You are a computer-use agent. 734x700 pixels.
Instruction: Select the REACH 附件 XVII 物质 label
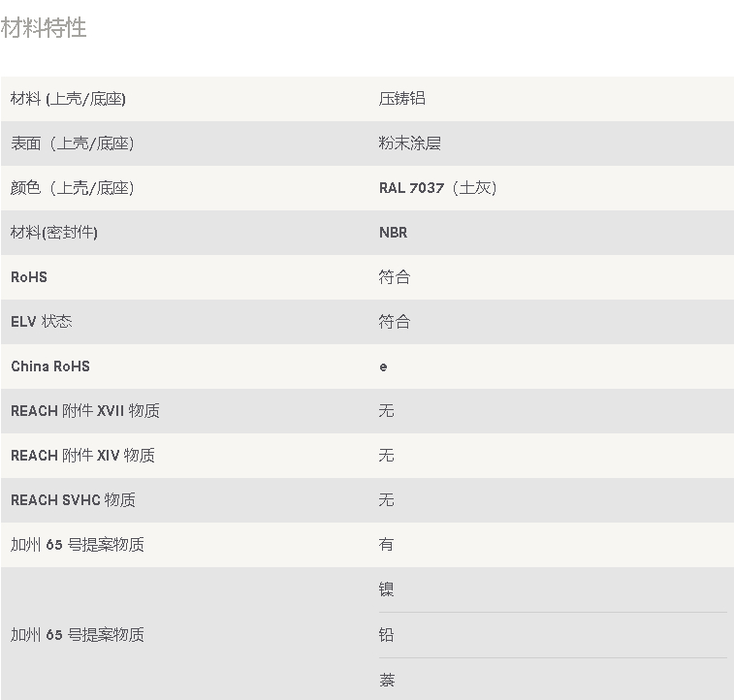85,411
